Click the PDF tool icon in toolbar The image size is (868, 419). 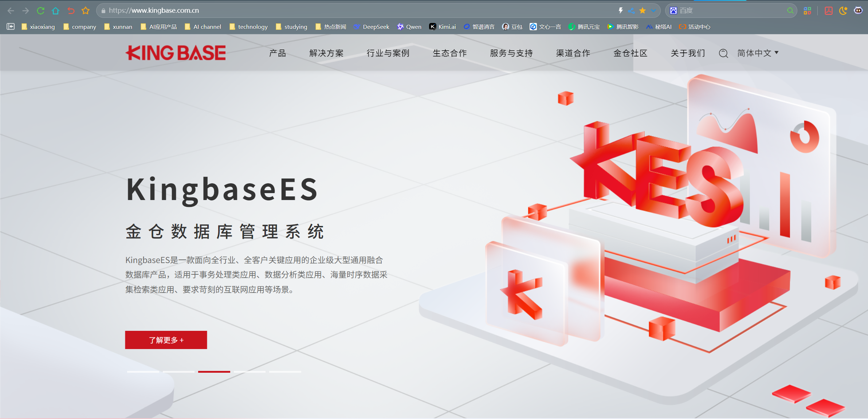[x=829, y=11]
